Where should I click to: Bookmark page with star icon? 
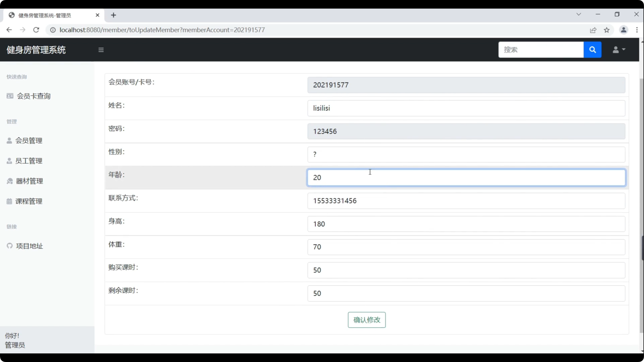pyautogui.click(x=607, y=30)
